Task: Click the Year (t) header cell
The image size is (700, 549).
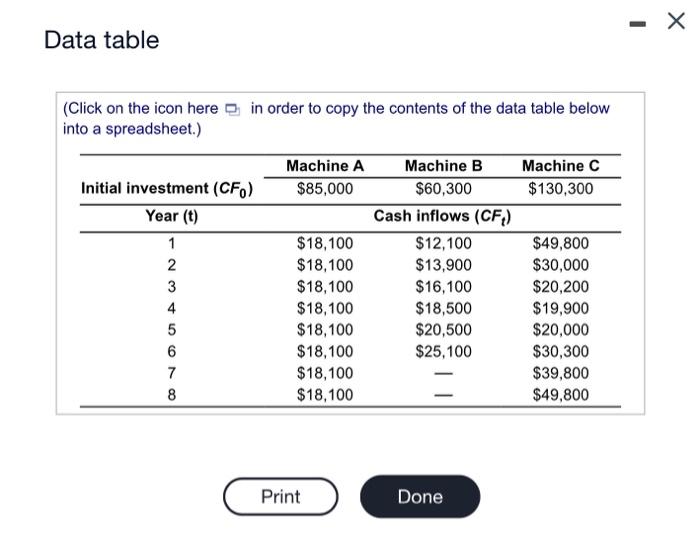Action: pos(171,216)
